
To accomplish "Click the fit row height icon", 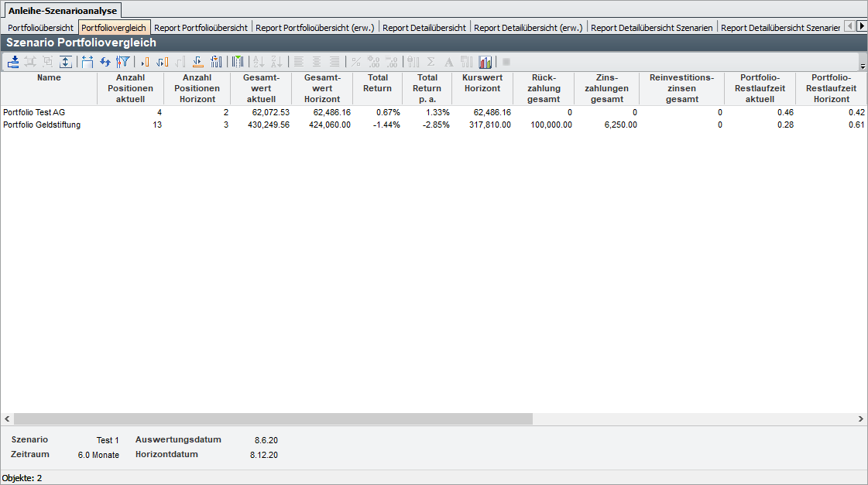I will 66,62.
